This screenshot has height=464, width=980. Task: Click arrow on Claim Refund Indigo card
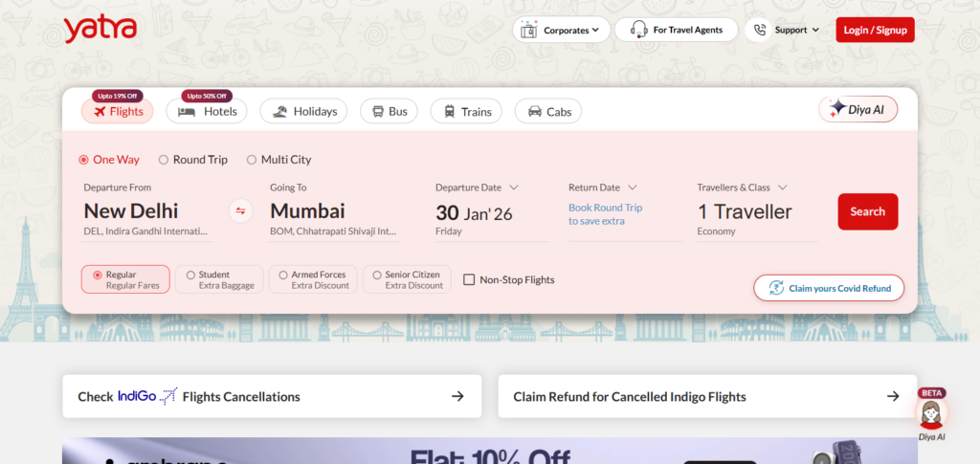tap(893, 396)
